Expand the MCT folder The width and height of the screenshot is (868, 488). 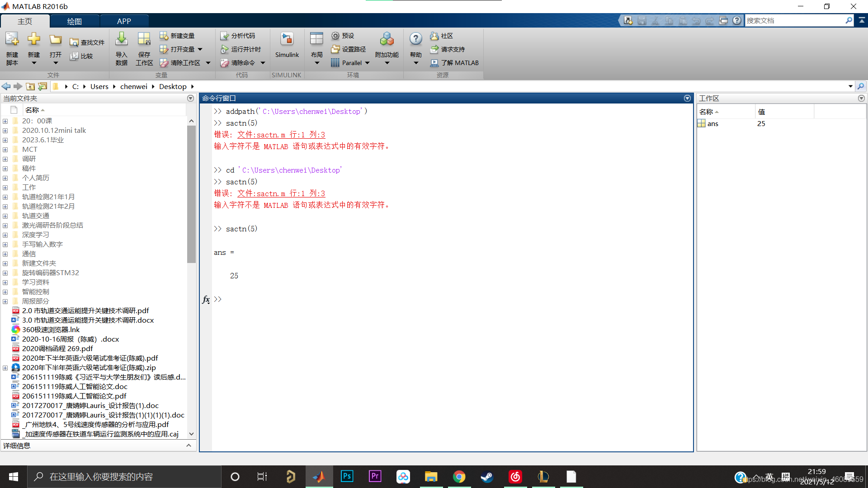click(x=5, y=150)
